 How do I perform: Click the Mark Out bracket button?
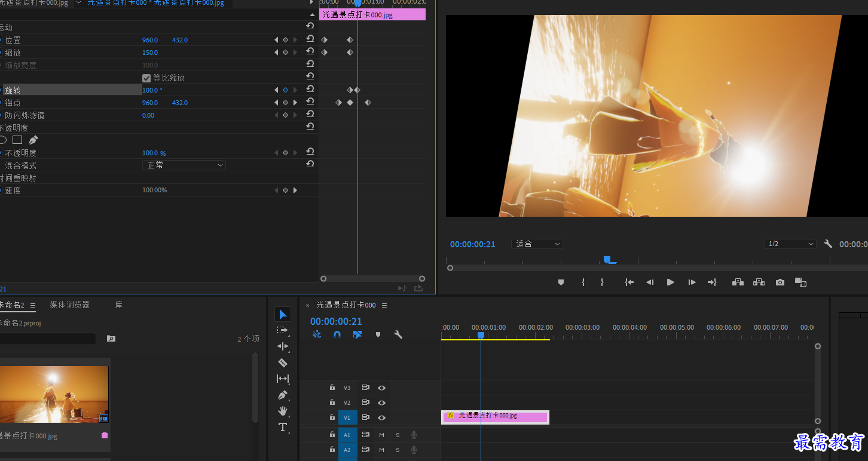(x=602, y=282)
